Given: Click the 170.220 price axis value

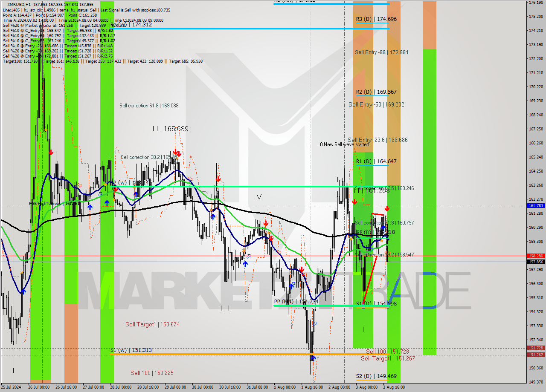Looking at the screenshot, I should (x=536, y=87).
